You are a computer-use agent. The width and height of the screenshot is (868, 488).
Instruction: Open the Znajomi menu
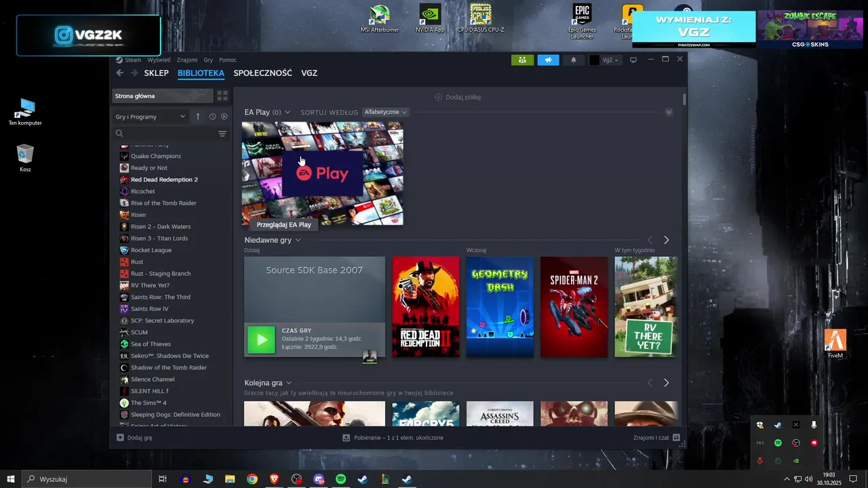187,60
